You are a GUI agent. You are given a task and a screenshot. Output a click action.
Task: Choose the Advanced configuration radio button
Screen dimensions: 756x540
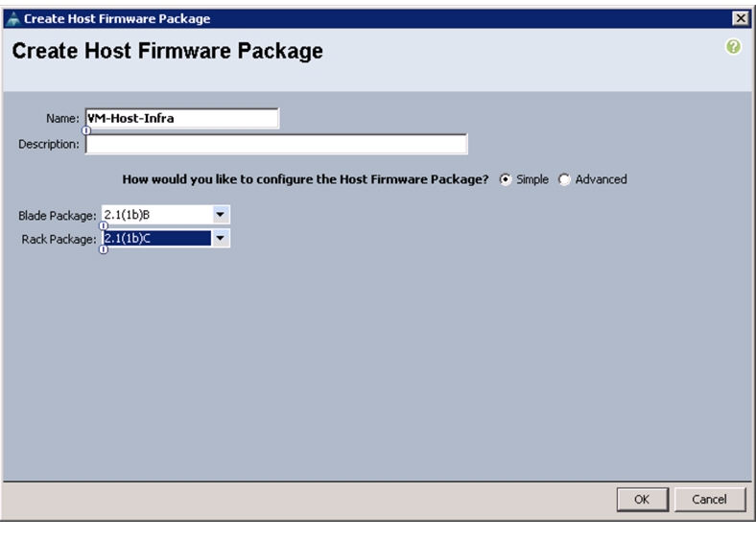pyautogui.click(x=564, y=179)
